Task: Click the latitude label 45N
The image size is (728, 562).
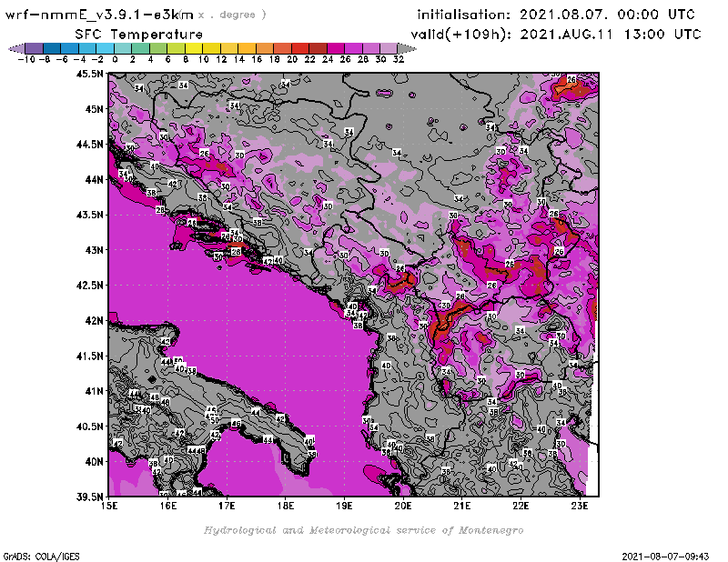Action: pyautogui.click(x=94, y=109)
